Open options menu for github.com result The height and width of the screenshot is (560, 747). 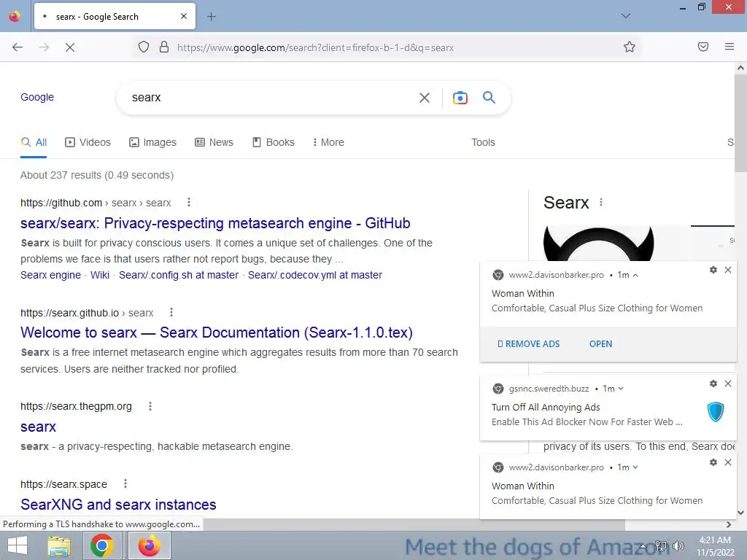tap(189, 203)
